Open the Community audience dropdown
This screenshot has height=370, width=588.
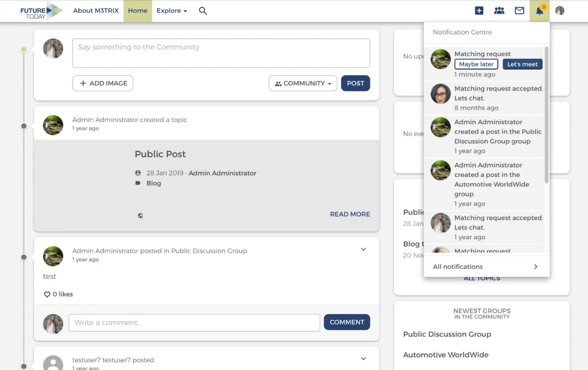(x=303, y=84)
